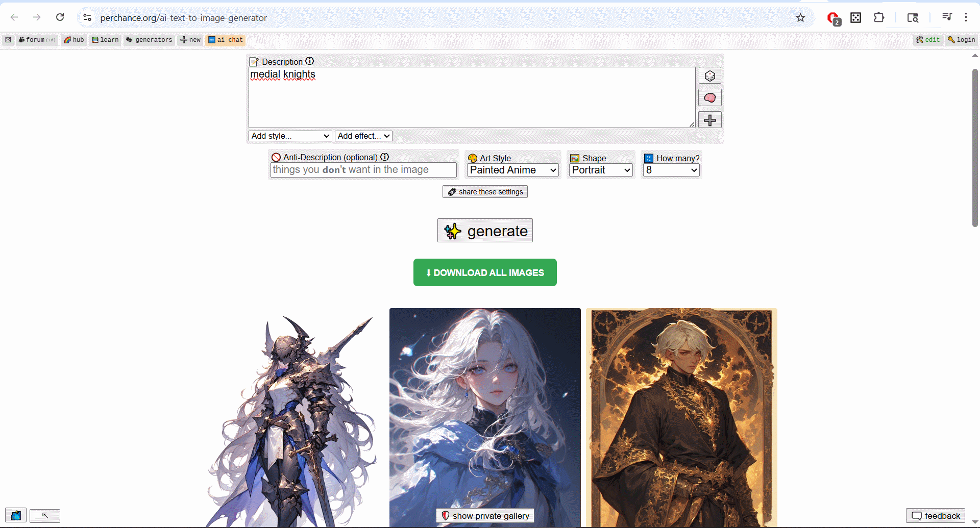Open the browser extensions puzzle icon

pos(878,18)
